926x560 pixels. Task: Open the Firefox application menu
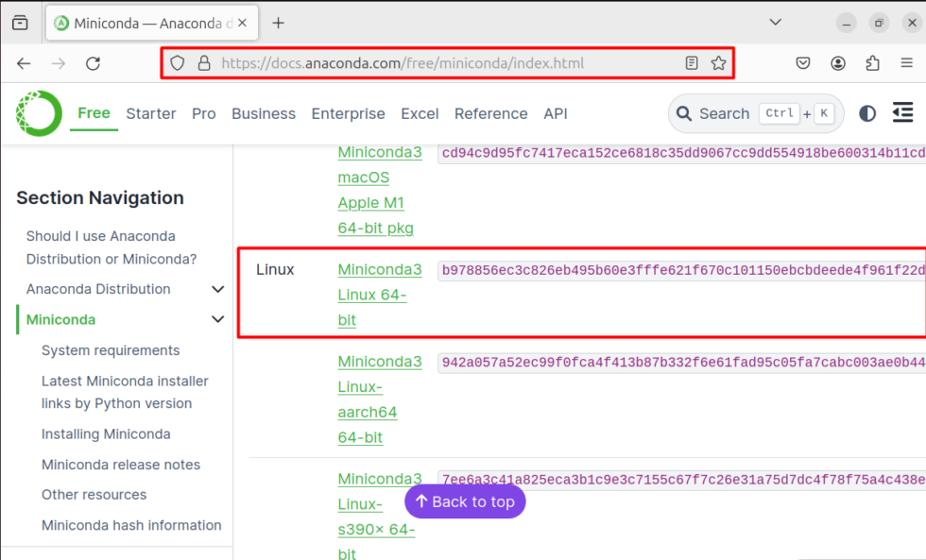pos(907,62)
